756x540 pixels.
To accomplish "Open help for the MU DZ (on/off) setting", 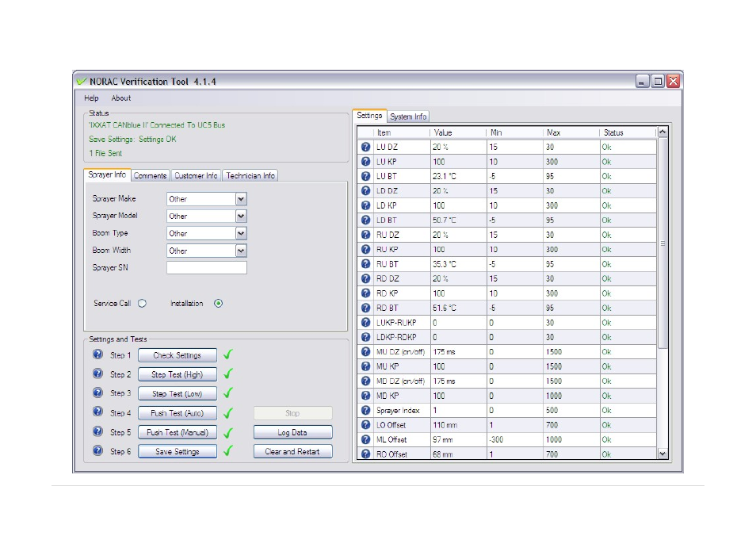I will pos(366,352).
